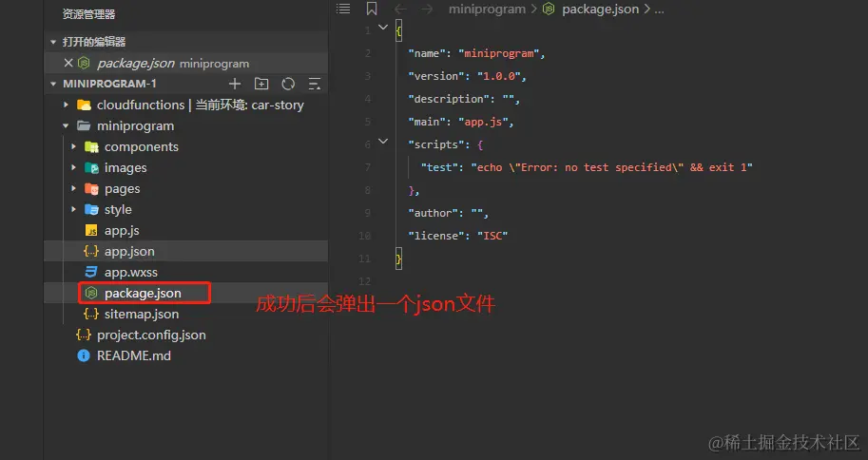This screenshot has height=460, width=868.
Task: Navigate back with the left arrow
Action: click(x=400, y=9)
